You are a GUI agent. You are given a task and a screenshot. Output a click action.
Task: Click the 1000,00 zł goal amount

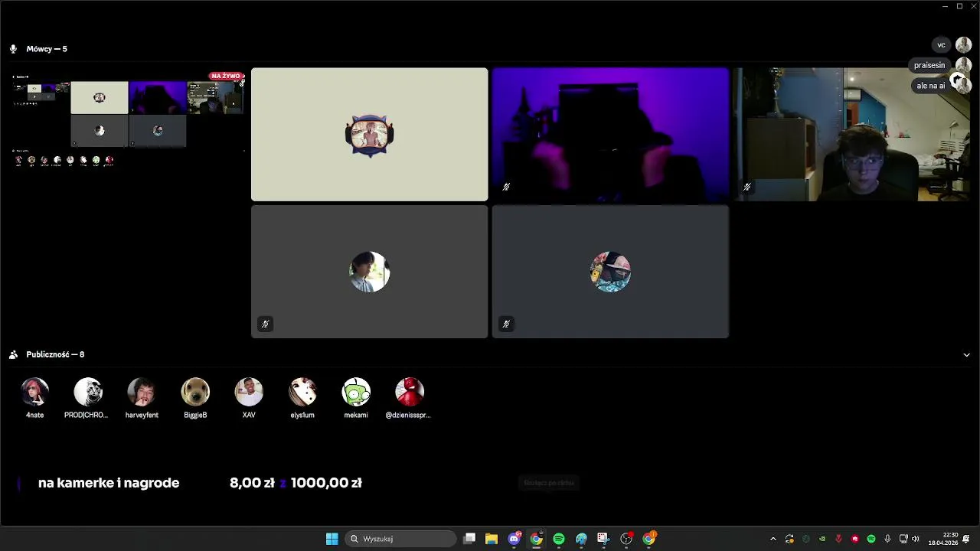pyautogui.click(x=326, y=483)
